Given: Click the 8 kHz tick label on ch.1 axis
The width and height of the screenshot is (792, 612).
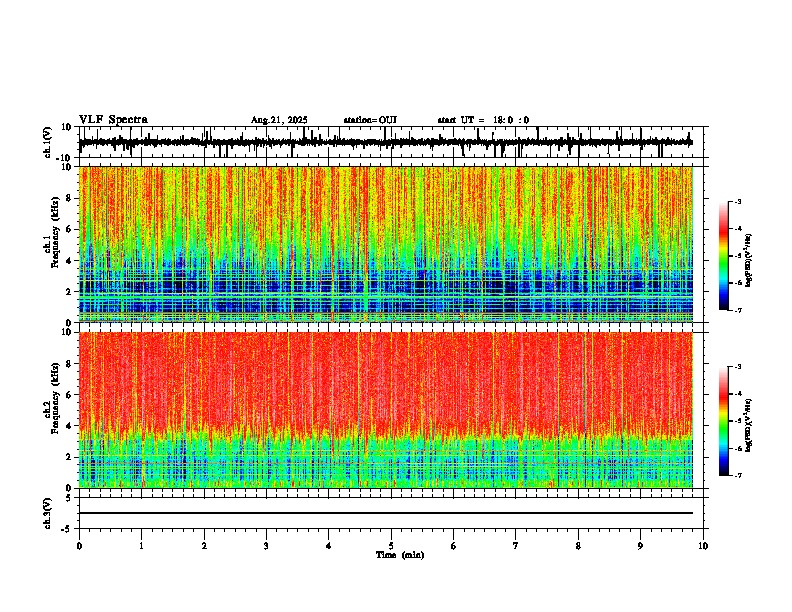Looking at the screenshot, I should (70, 198).
